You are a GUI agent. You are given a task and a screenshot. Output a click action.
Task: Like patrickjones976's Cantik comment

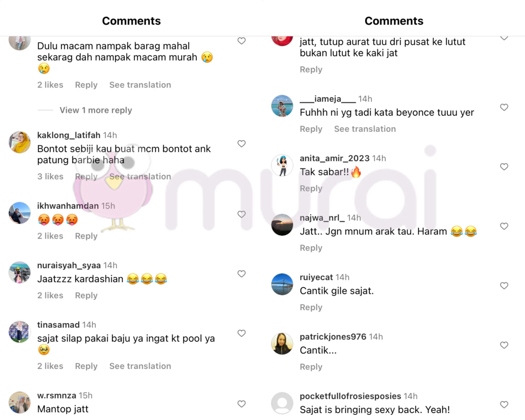tap(504, 345)
